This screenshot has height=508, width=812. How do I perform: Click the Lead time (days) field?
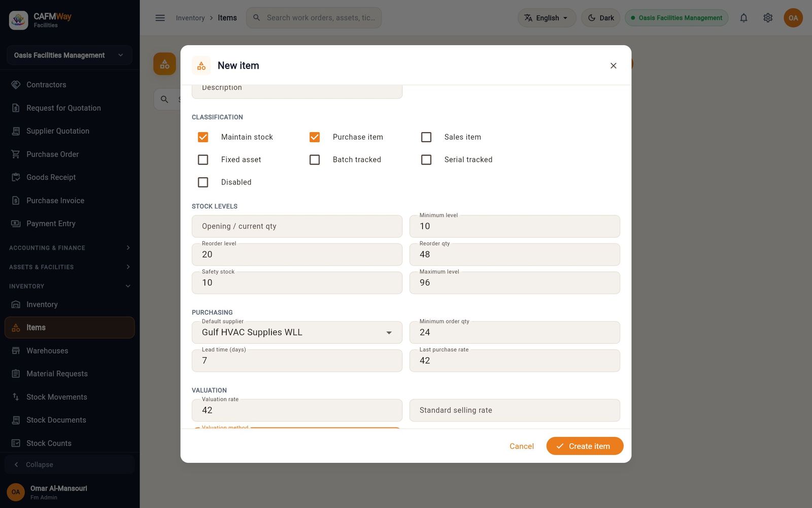[x=297, y=361]
